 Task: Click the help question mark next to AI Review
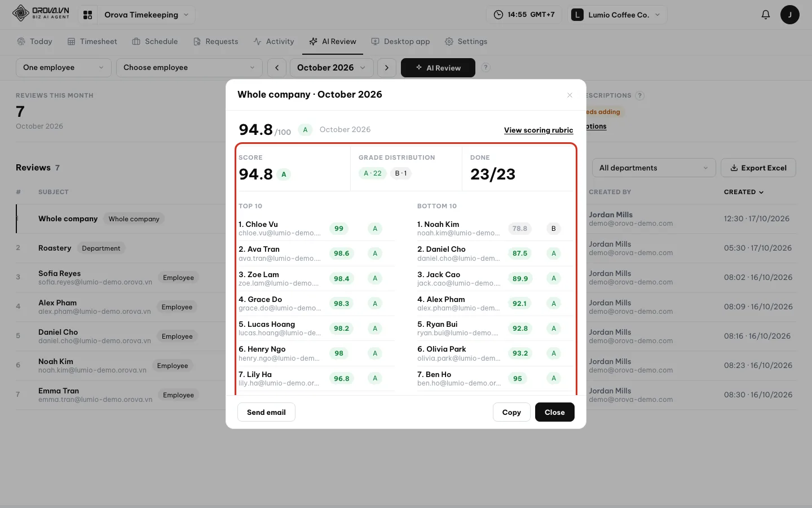486,67
